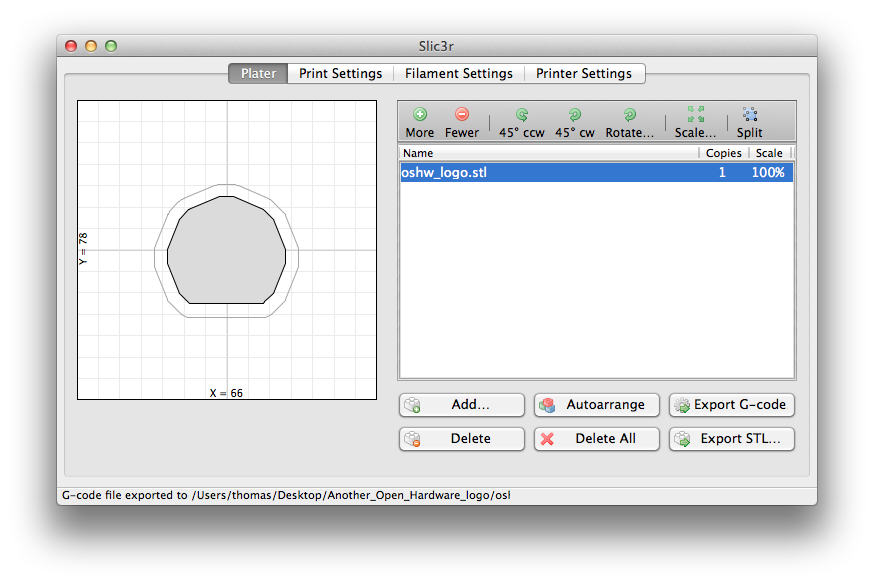Split the model into parts

(x=749, y=121)
